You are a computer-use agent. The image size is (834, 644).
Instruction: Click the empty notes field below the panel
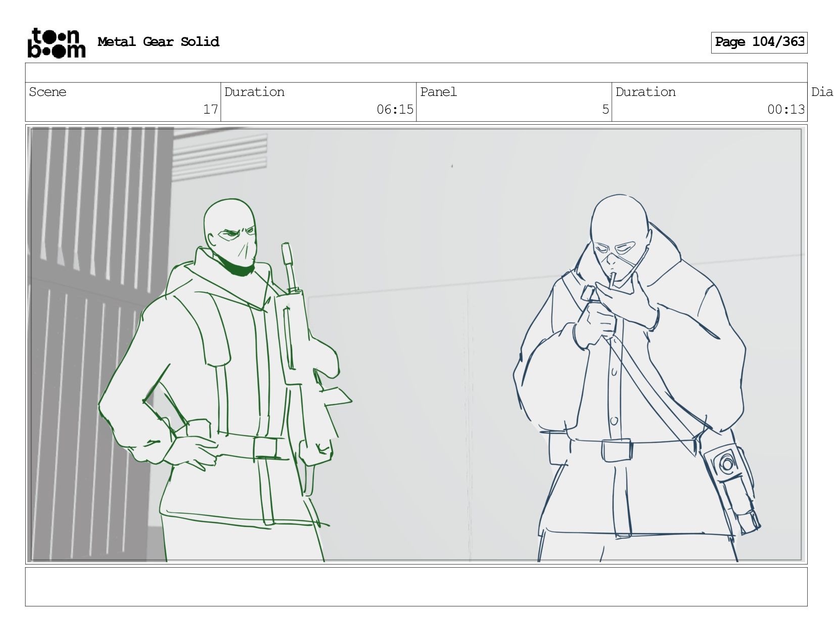(x=416, y=587)
